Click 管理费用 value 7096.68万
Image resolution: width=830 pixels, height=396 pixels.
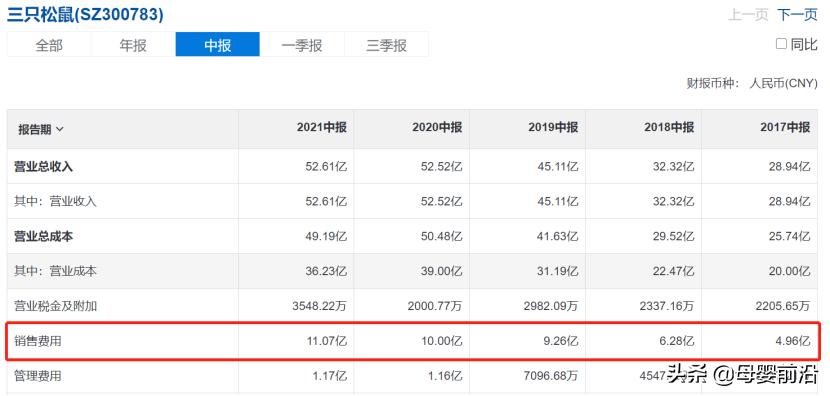pyautogui.click(x=551, y=376)
